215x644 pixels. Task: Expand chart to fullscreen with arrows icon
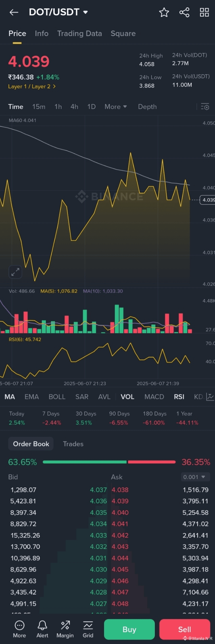[15, 272]
